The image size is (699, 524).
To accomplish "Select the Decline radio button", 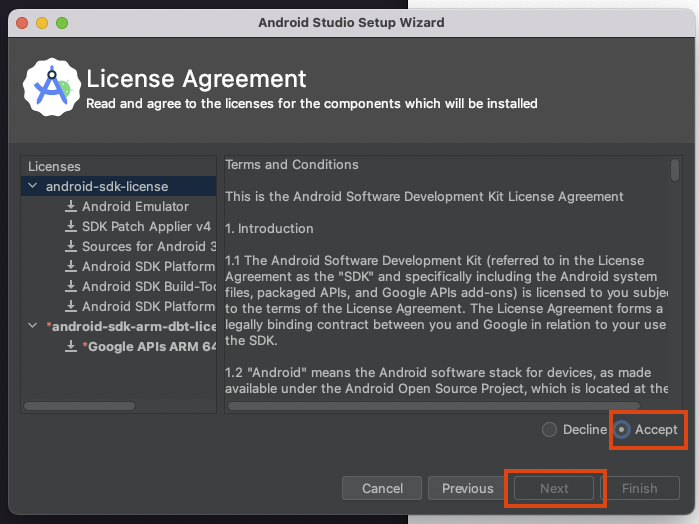I will (x=549, y=429).
